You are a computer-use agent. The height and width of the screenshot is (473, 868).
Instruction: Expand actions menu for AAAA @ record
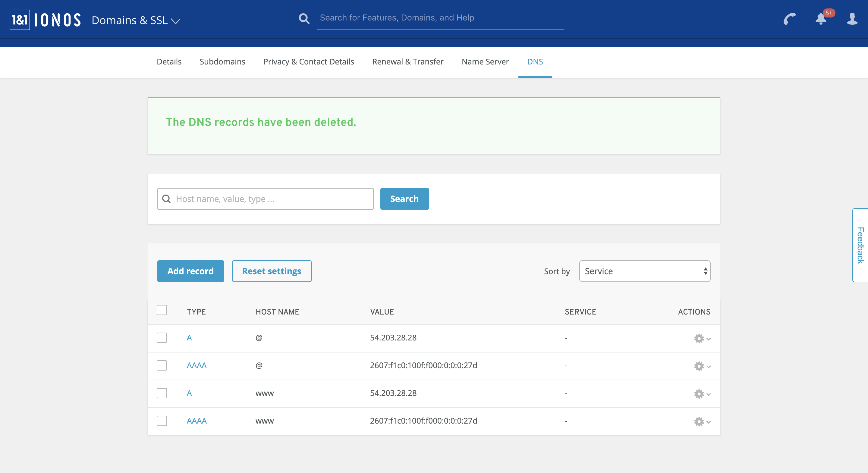coord(702,366)
